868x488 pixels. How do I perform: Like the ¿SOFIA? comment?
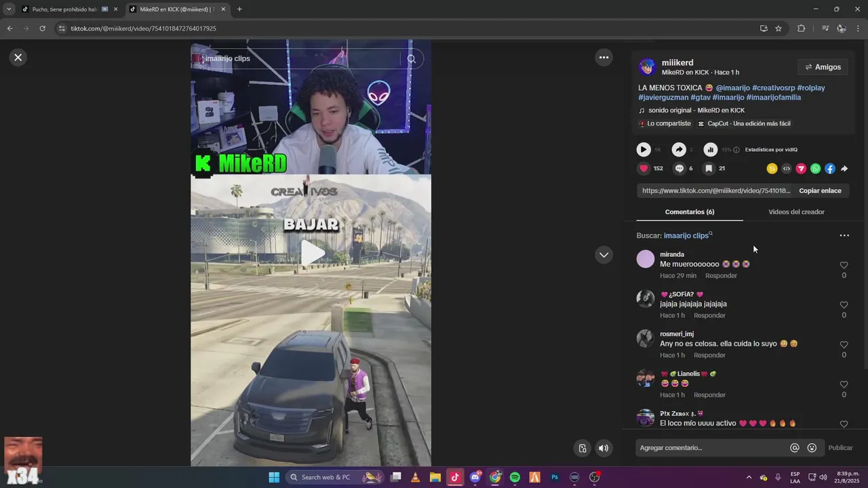point(844,305)
